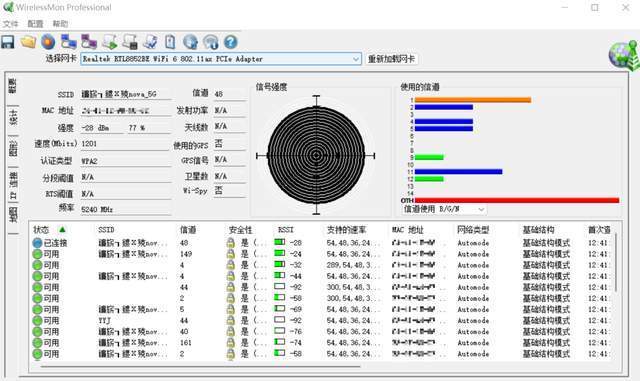This screenshot has width=640, height=381.
Task: Click the red OTH channel usage bar
Action: pyautogui.click(x=517, y=200)
